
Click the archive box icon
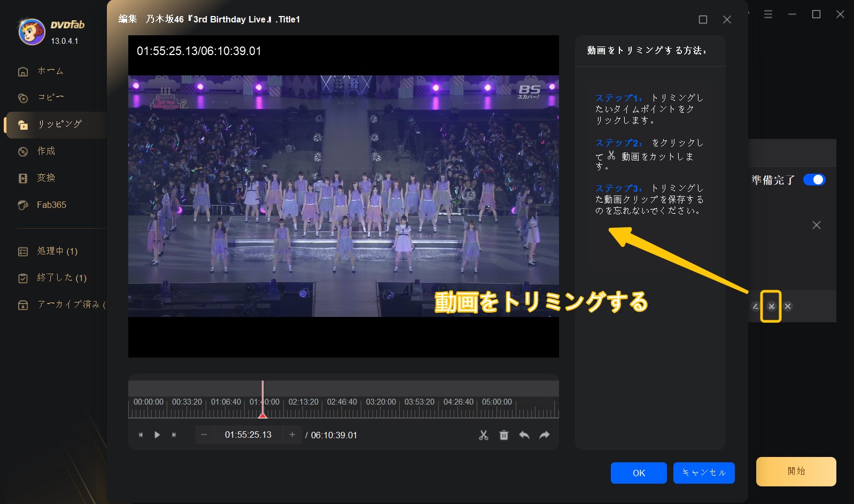coord(23,305)
